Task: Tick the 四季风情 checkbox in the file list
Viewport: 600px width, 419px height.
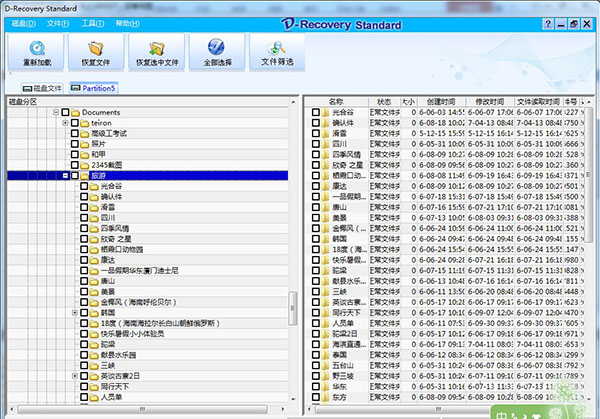Action: tap(316, 154)
